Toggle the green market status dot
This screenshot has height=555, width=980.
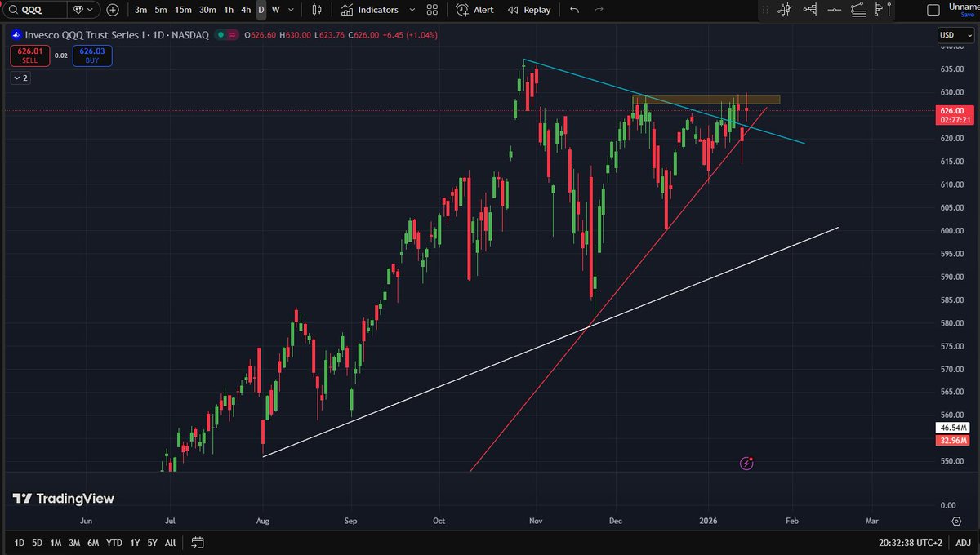[220, 35]
